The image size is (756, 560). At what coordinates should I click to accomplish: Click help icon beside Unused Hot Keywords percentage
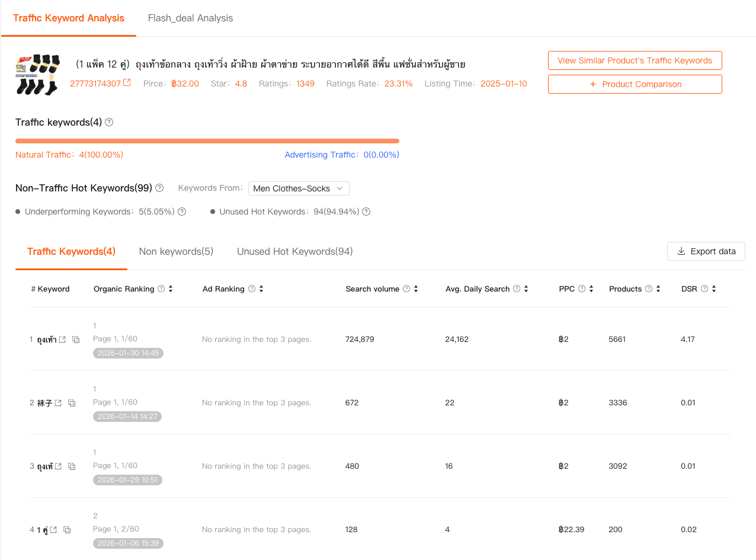[x=366, y=212]
